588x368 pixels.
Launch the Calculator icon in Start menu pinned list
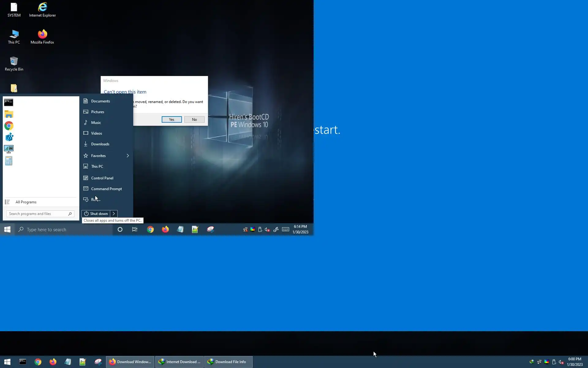click(9, 161)
